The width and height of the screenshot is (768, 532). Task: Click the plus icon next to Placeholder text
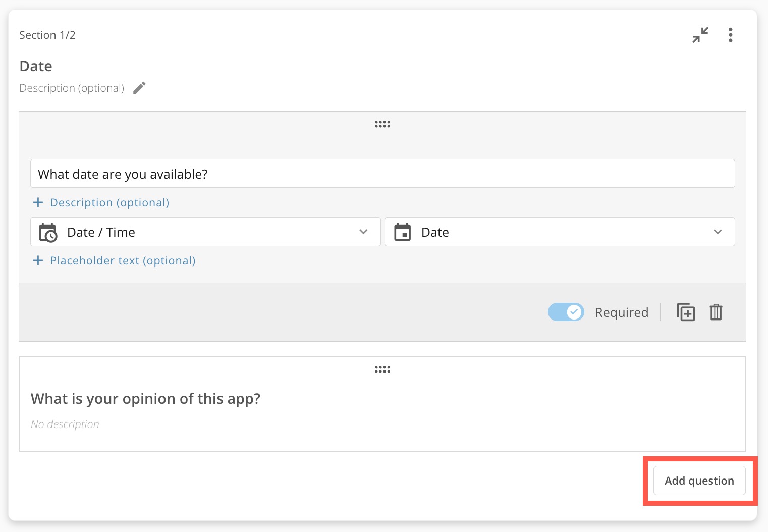pyautogui.click(x=38, y=261)
